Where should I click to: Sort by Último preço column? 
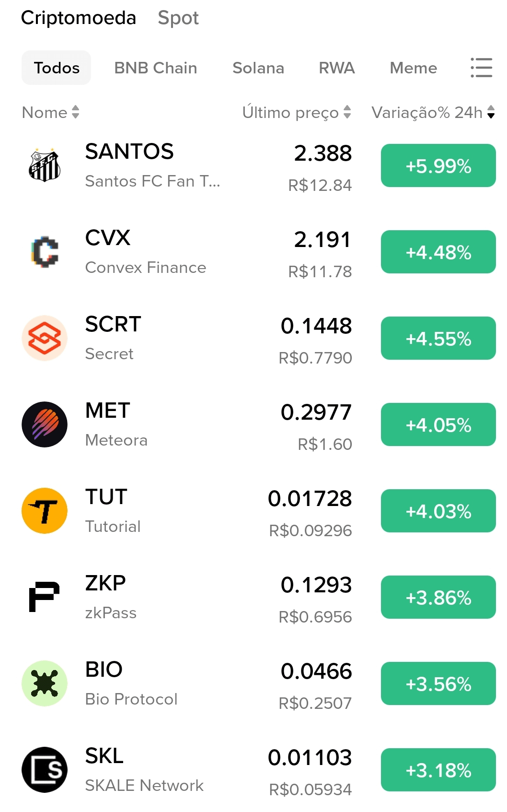(296, 112)
